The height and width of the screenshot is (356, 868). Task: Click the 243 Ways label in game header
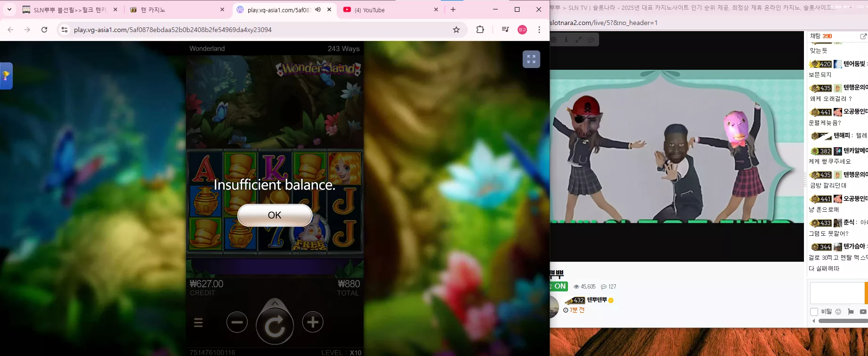pyautogui.click(x=344, y=49)
